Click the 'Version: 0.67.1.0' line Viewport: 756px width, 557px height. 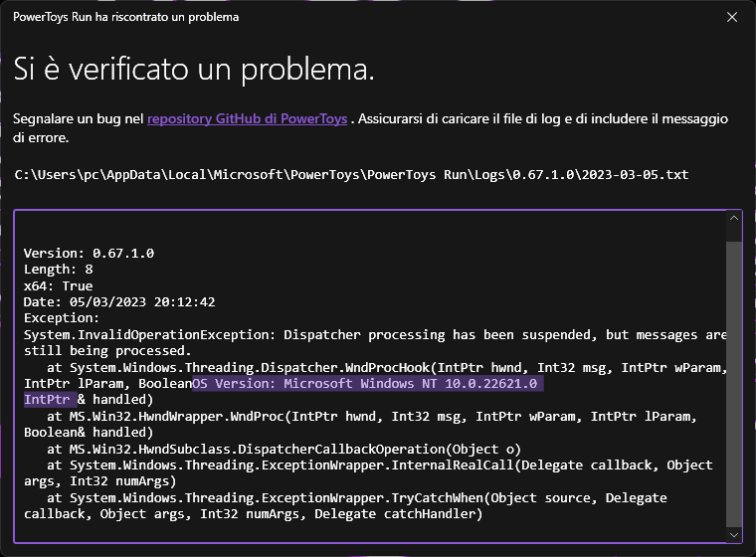(90, 254)
